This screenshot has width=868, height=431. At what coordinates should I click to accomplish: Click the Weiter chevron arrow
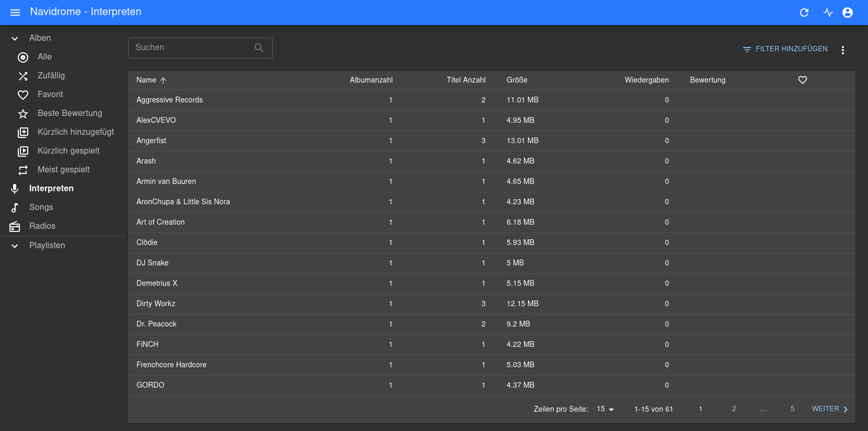coord(846,410)
